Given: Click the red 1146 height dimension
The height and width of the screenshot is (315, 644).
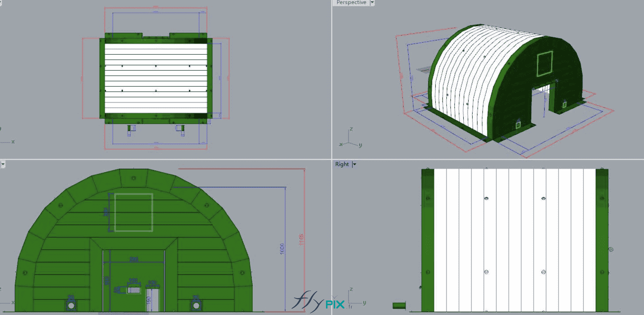Looking at the screenshot, I should [301, 240].
